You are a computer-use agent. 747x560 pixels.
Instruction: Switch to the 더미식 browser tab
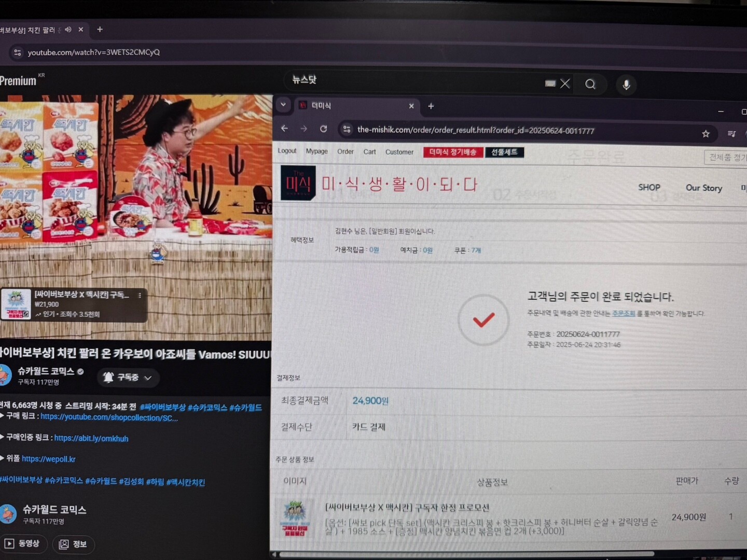355,106
